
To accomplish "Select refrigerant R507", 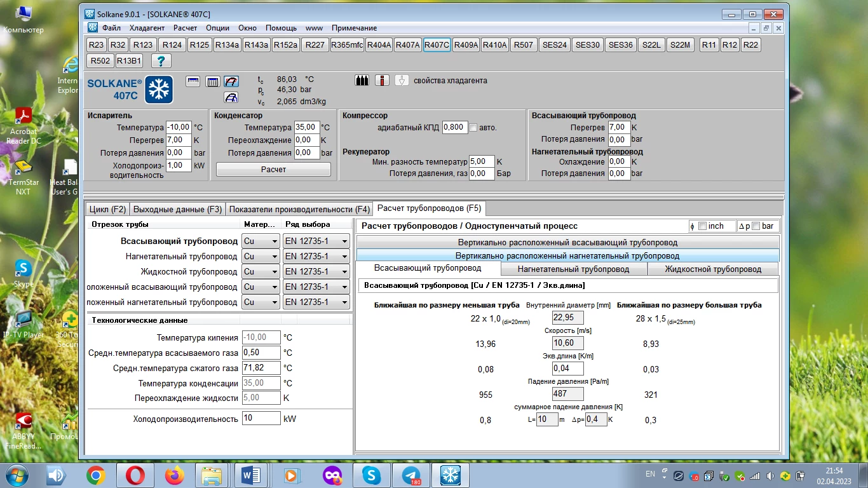I will tap(524, 45).
